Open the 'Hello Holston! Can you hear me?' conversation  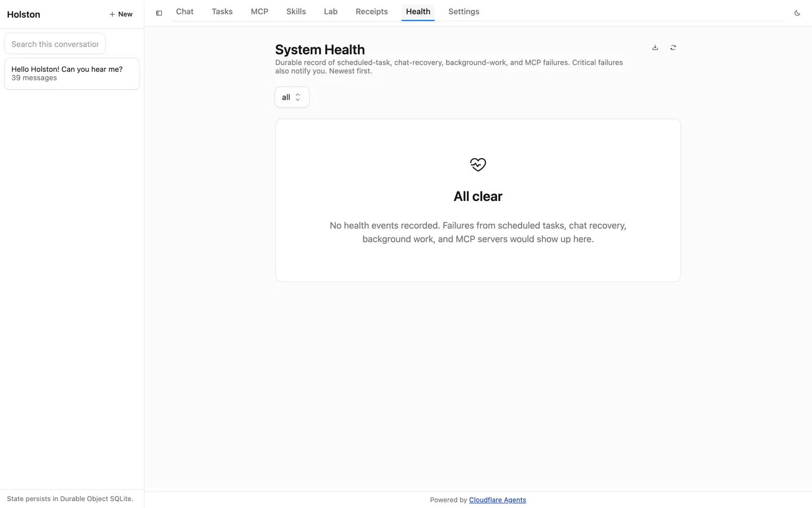(x=72, y=73)
